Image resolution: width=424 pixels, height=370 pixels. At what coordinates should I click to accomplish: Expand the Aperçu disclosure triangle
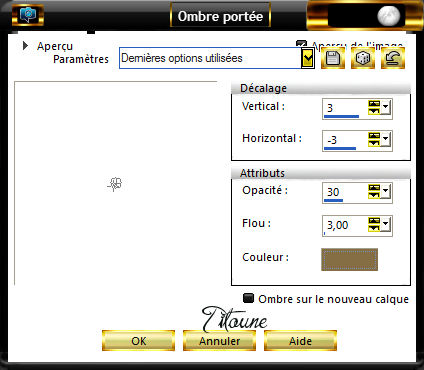pos(25,46)
